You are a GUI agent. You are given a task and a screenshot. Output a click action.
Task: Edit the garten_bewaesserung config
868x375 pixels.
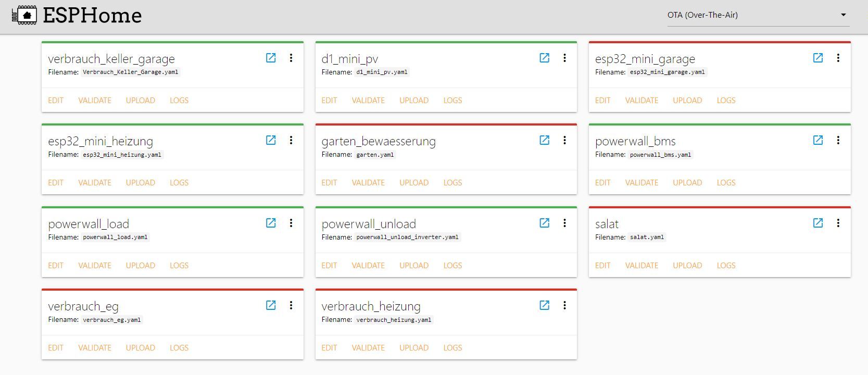[329, 183]
